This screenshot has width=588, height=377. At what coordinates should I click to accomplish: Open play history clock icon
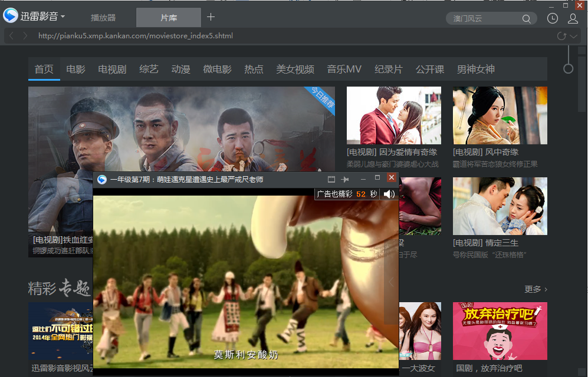pyautogui.click(x=553, y=18)
